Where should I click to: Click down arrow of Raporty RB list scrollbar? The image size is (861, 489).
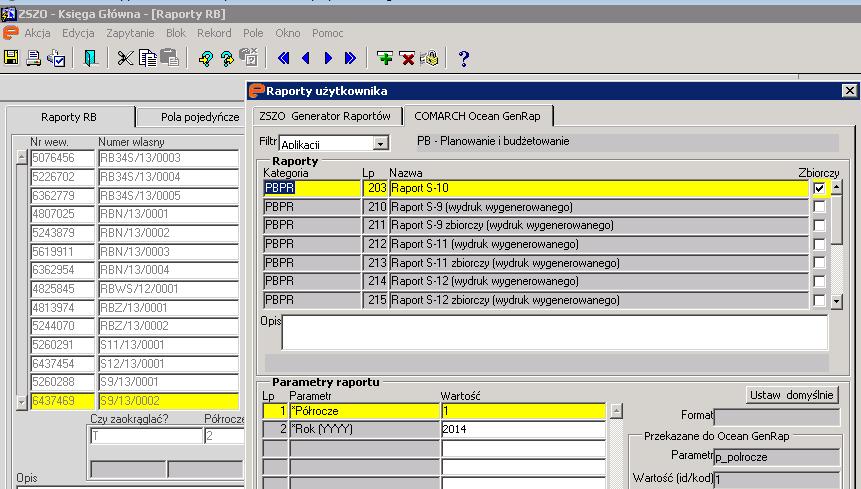click(21, 402)
